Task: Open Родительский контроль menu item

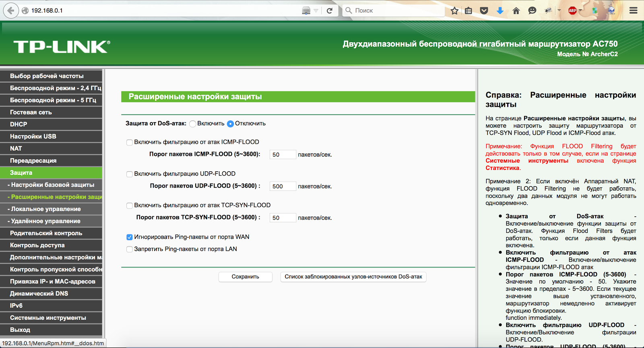Action: [51, 233]
